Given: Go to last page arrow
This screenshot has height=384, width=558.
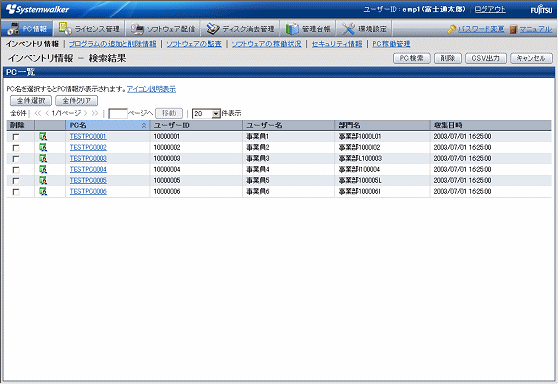Looking at the screenshot, I should (95, 113).
